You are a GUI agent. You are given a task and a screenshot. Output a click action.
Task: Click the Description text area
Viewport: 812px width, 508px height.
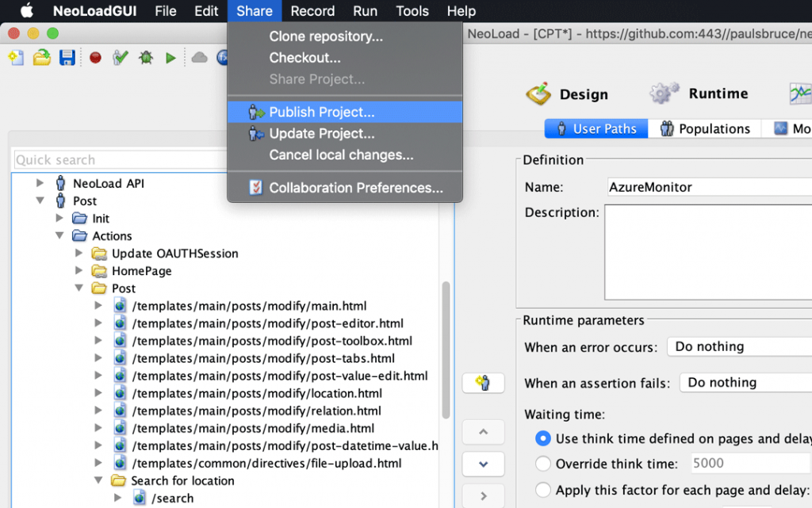pyautogui.click(x=708, y=252)
